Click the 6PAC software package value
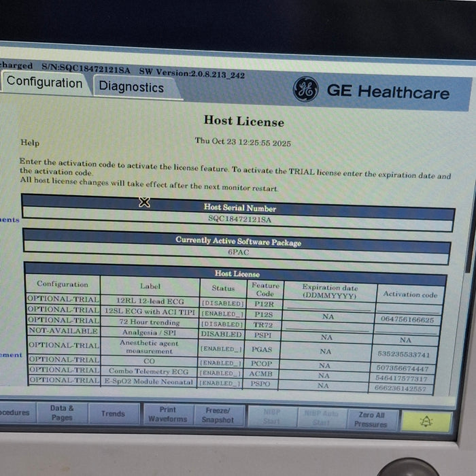 pyautogui.click(x=238, y=252)
